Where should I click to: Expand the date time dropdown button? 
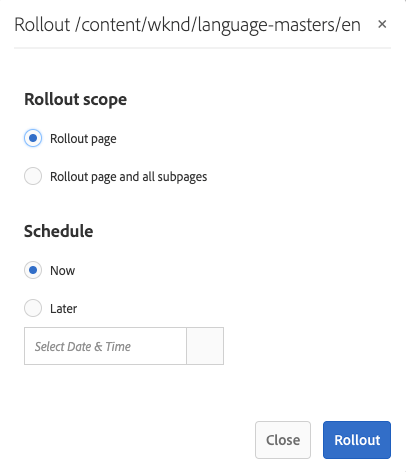(x=205, y=346)
